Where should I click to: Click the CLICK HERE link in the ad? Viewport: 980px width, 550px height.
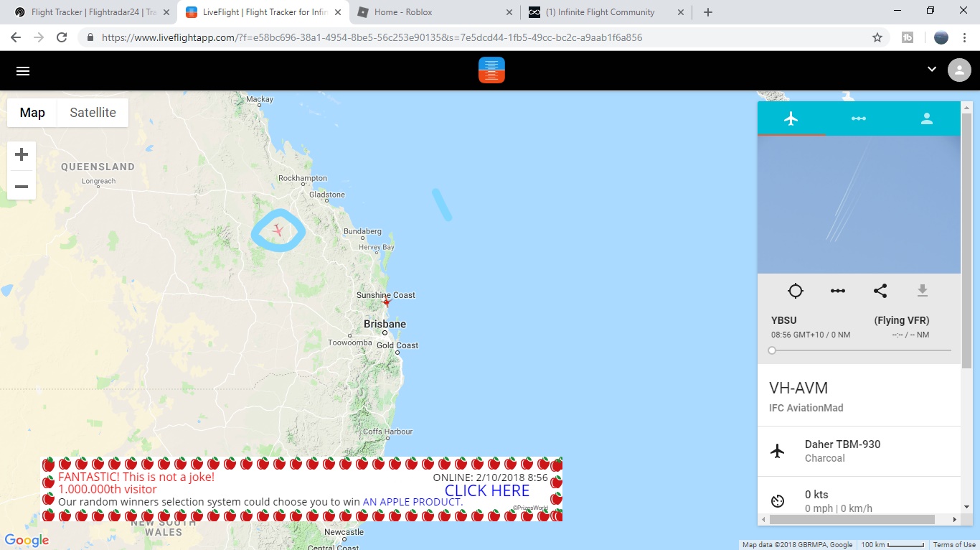(487, 491)
